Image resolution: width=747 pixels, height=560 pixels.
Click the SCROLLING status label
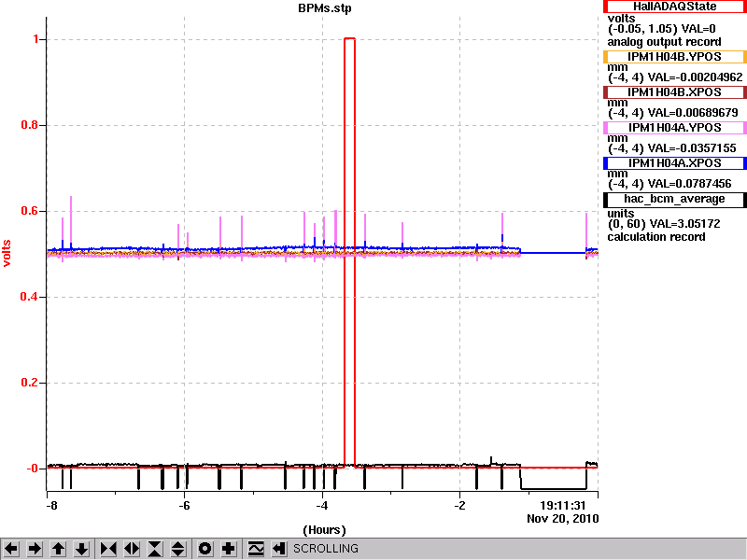pos(326,549)
